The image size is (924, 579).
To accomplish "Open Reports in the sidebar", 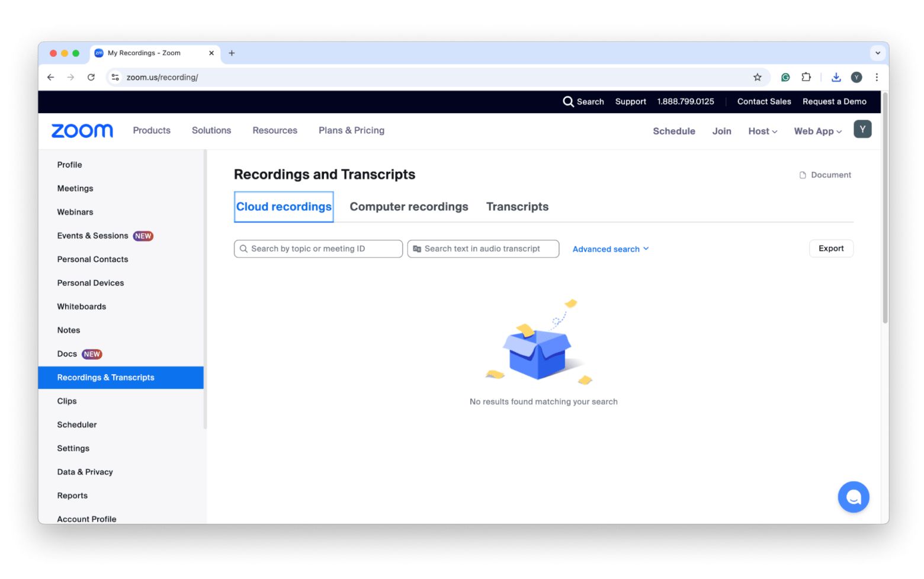I will (x=72, y=496).
